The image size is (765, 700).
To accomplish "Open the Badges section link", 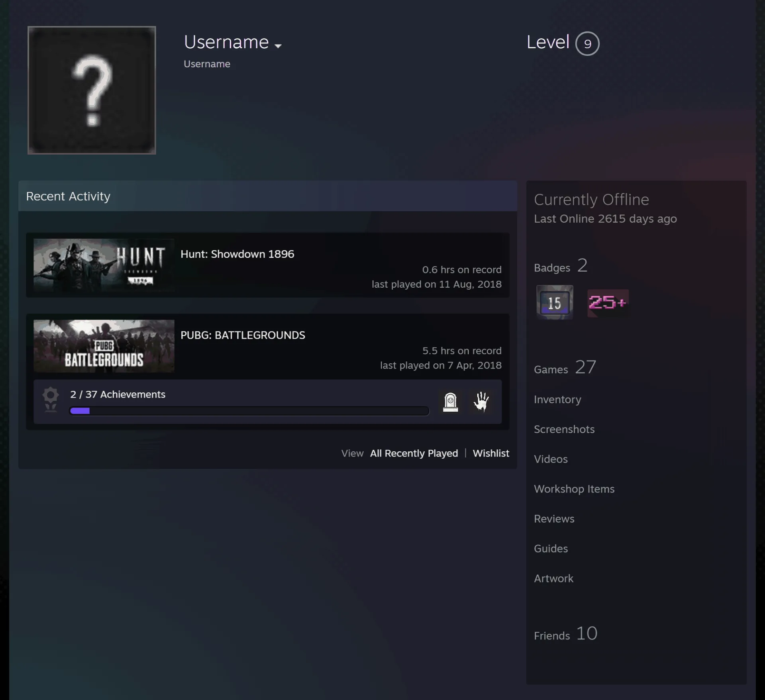I will click(x=561, y=266).
